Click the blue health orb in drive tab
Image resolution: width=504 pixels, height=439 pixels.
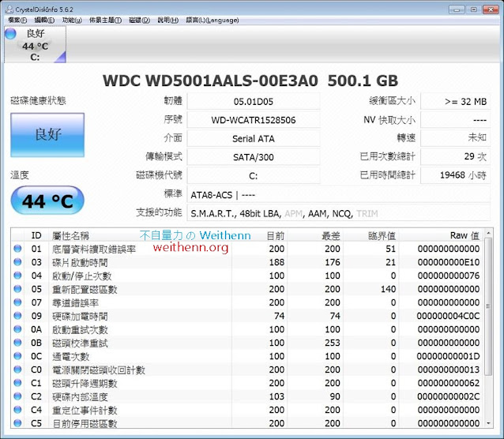pyautogui.click(x=10, y=33)
